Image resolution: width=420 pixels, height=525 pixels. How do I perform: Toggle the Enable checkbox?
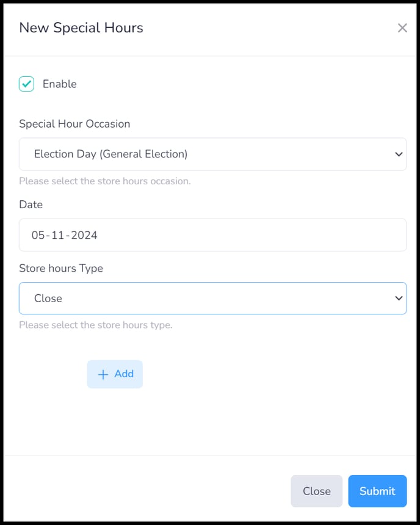[26, 84]
